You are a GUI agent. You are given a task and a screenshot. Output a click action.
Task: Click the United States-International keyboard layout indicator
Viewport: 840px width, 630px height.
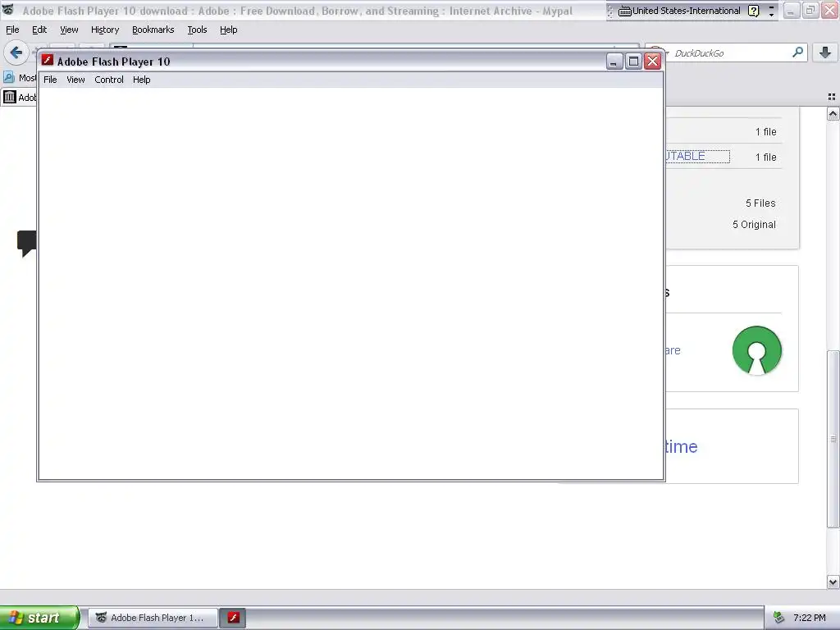pos(687,11)
